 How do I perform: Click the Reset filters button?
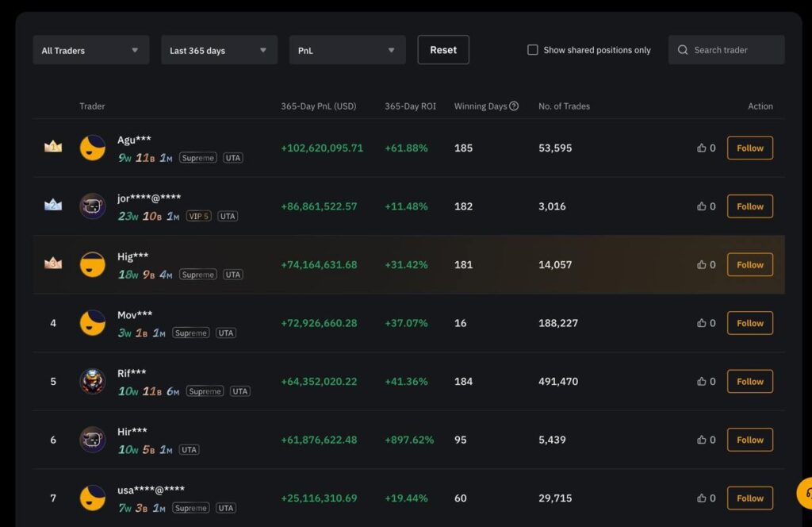[x=442, y=48]
